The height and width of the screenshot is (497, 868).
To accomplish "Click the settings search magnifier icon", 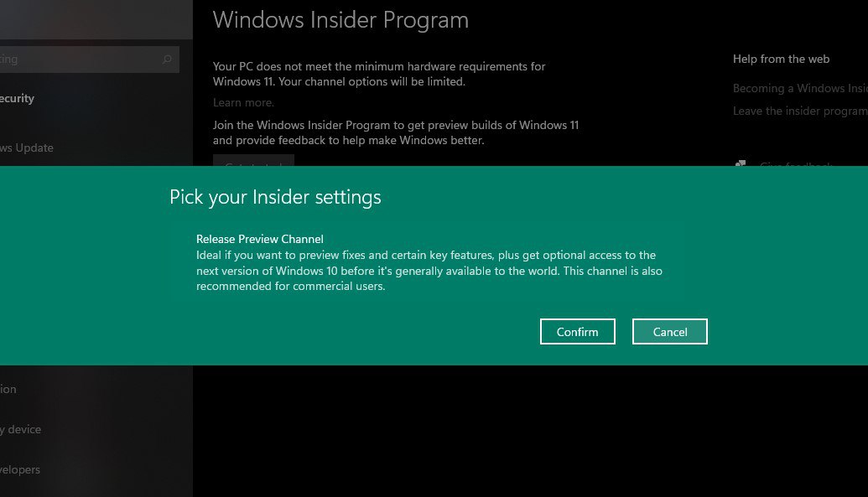I will (167, 60).
